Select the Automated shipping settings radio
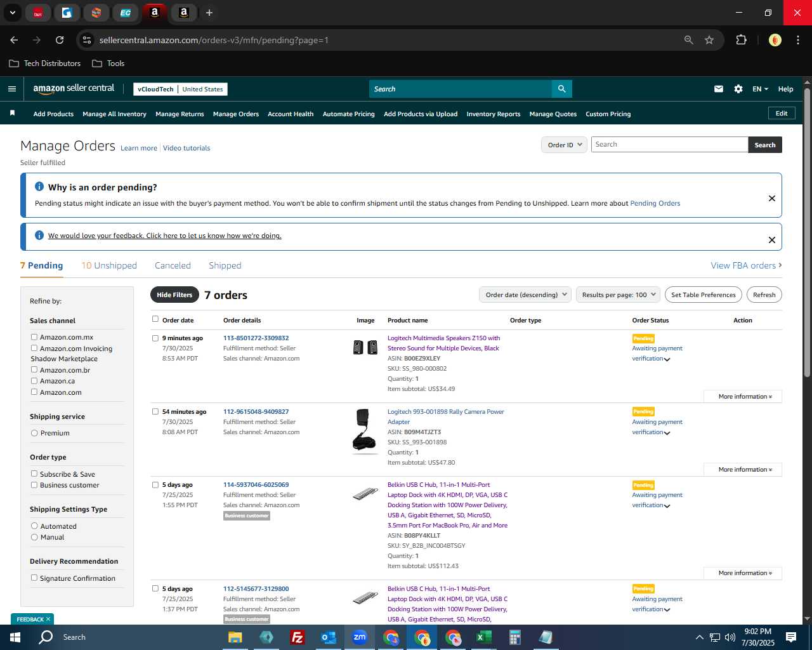This screenshot has height=650, width=812. coord(34,526)
